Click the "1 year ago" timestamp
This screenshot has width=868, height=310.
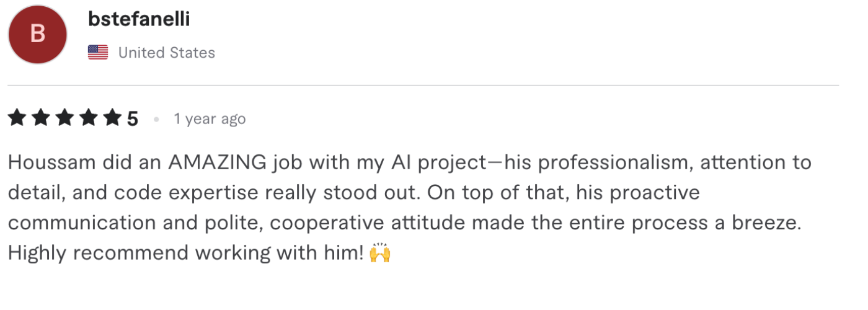pyautogui.click(x=210, y=118)
